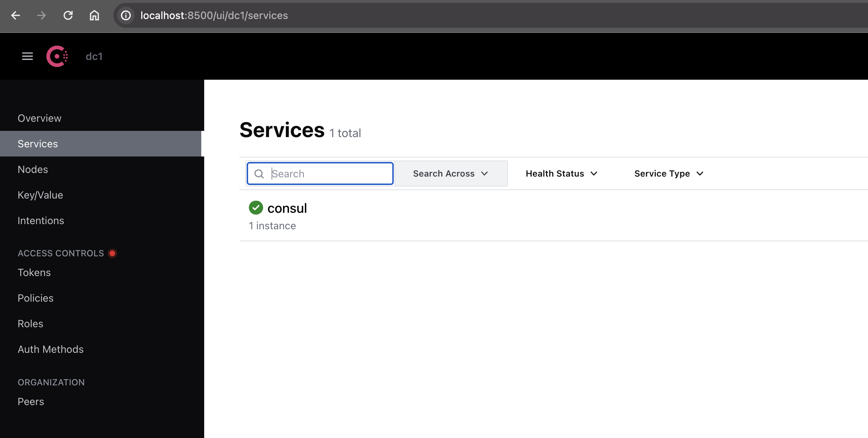Click the browser back arrow
The width and height of the screenshot is (868, 438).
point(15,15)
